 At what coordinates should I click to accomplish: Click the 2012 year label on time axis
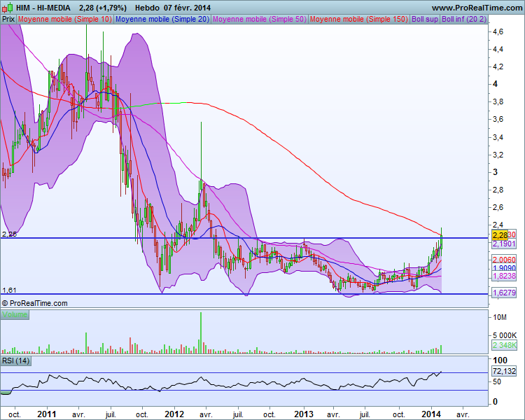[174, 414]
